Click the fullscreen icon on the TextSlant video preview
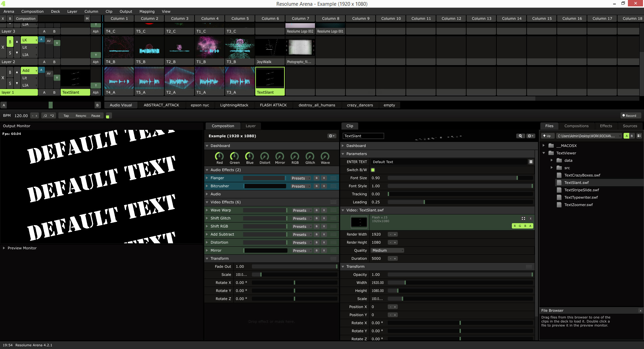The image size is (644, 349). (x=523, y=218)
